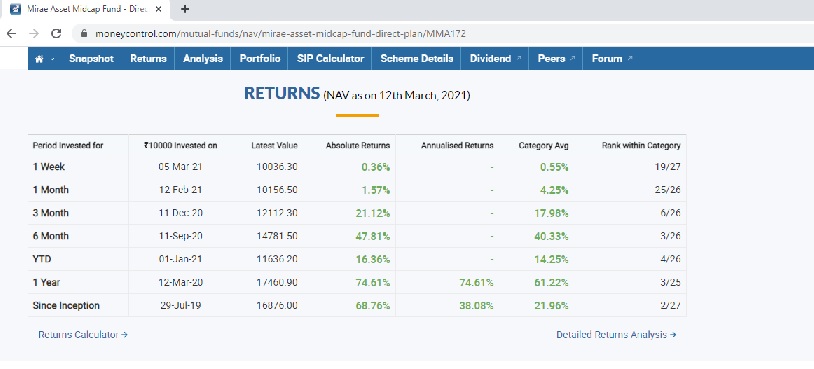This screenshot has width=814, height=369.
Task: Click the 'Latest Value' column header
Action: 274,146
